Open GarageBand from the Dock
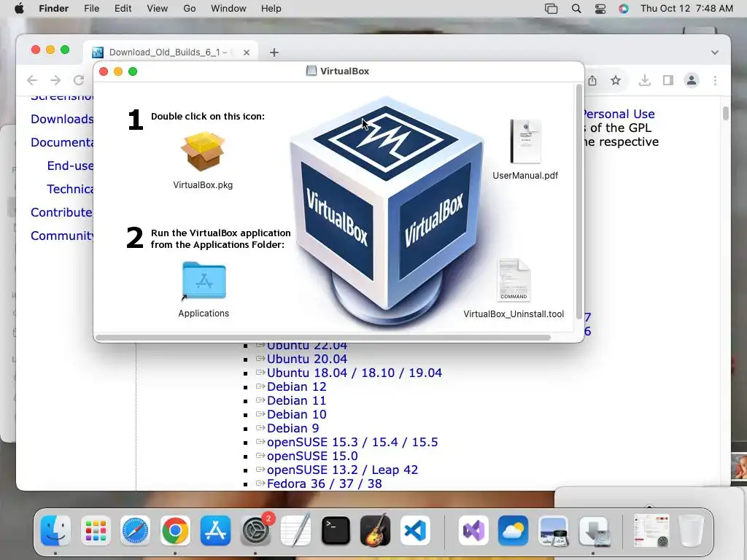The image size is (747, 560). tap(376, 530)
